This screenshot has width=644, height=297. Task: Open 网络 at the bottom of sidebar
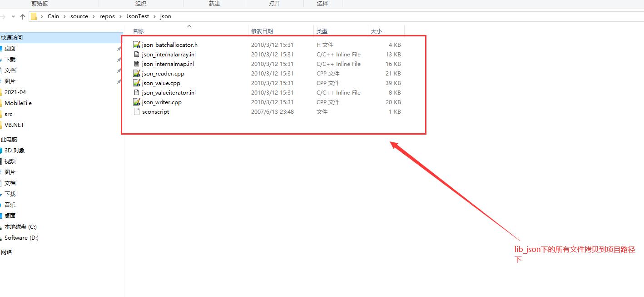click(7, 252)
